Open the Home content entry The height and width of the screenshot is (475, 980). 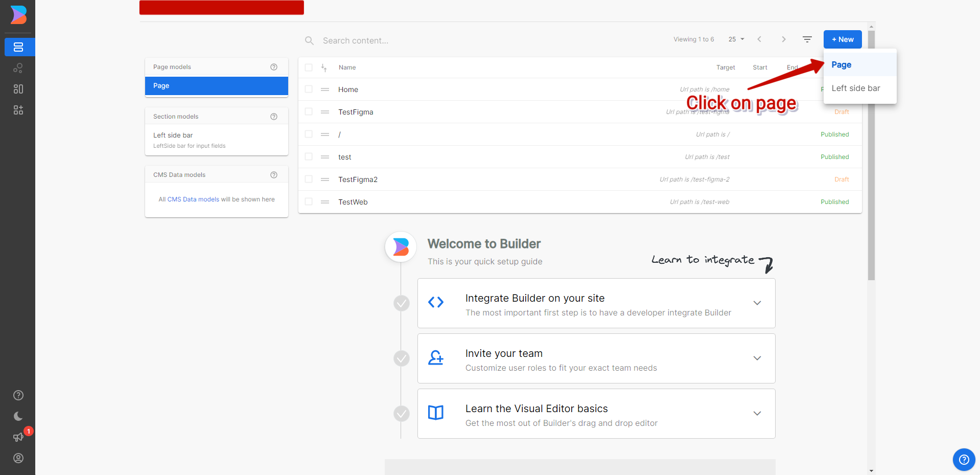pyautogui.click(x=348, y=89)
